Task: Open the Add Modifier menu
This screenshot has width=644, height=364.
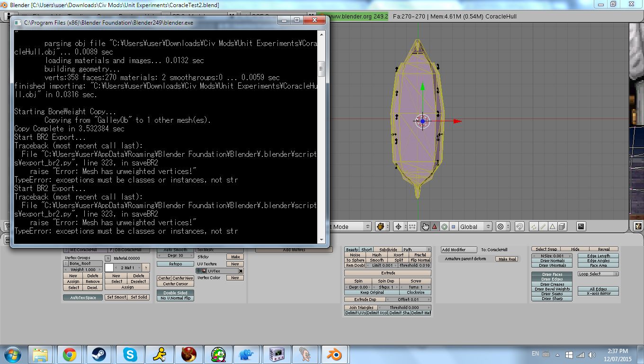Action: [460, 250]
